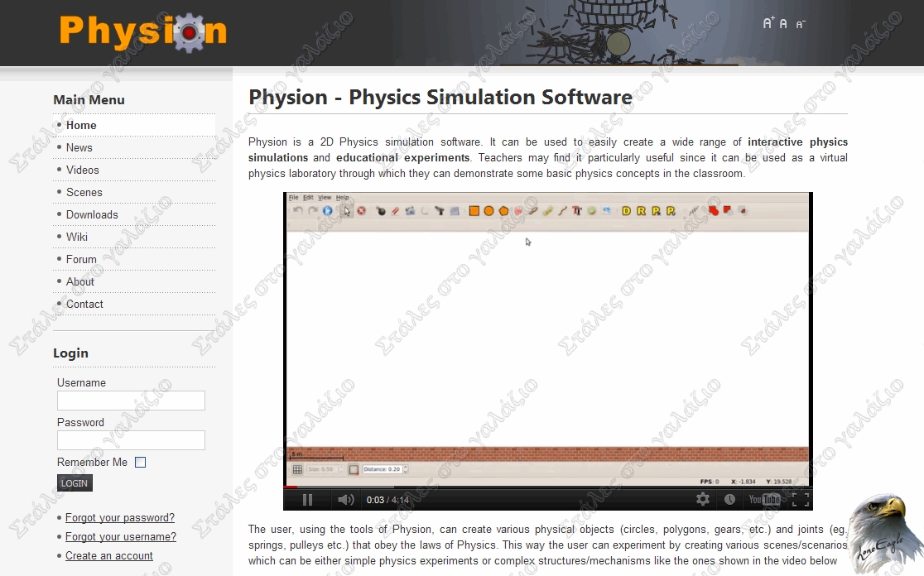Mute the video using the speaker icon
The image size is (924, 576).
pos(344,499)
